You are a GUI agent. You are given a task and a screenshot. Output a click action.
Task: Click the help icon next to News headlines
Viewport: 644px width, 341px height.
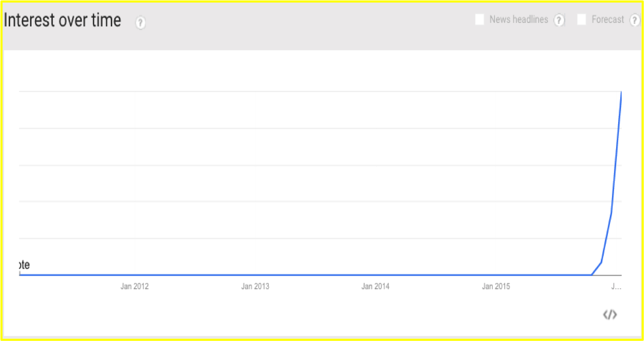[559, 20]
